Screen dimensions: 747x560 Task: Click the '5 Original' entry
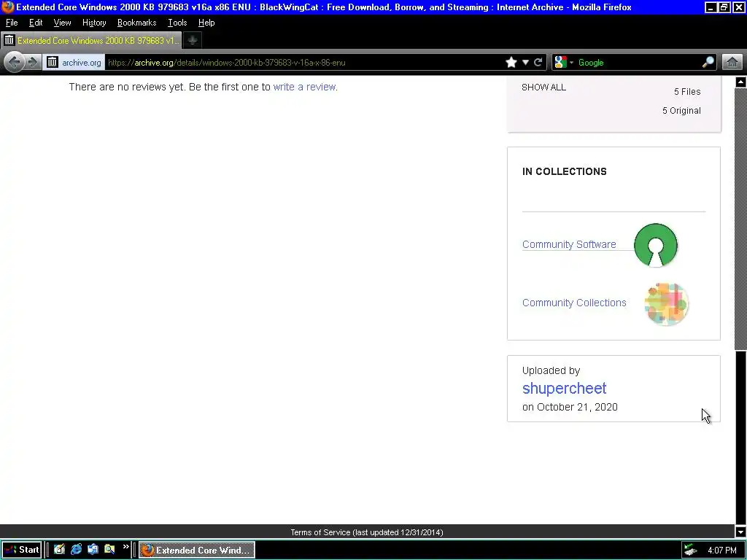pyautogui.click(x=681, y=111)
